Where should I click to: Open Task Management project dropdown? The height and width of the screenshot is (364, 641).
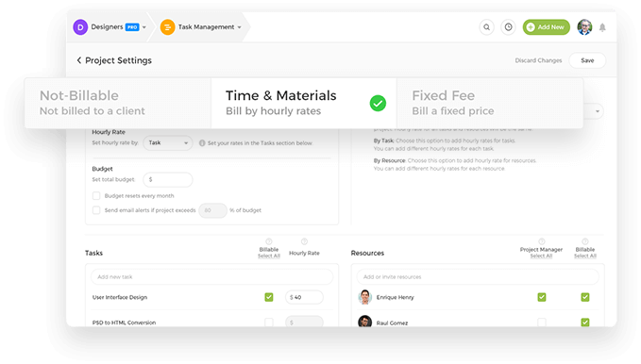239,27
